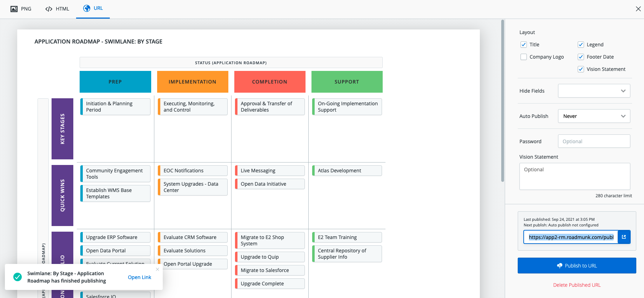The width and height of the screenshot is (644, 298).
Task: Dismiss the publishing notification toast
Action: (x=157, y=269)
